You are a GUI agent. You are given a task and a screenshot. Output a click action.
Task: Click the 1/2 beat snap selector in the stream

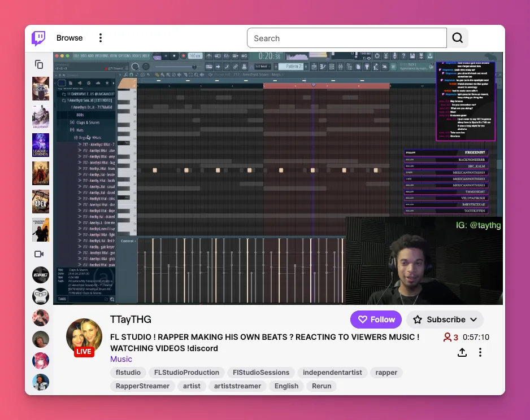click(x=262, y=67)
